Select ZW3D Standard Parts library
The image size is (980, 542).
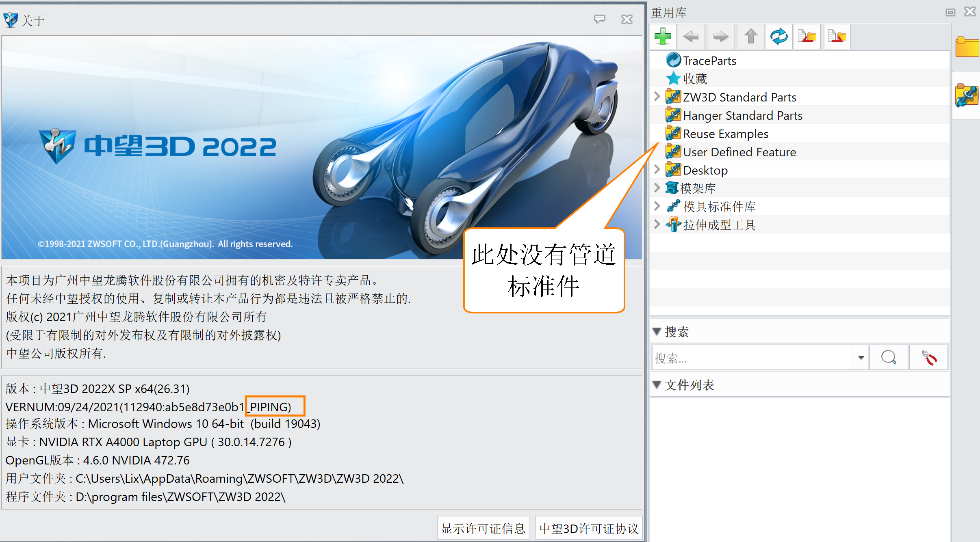[739, 97]
